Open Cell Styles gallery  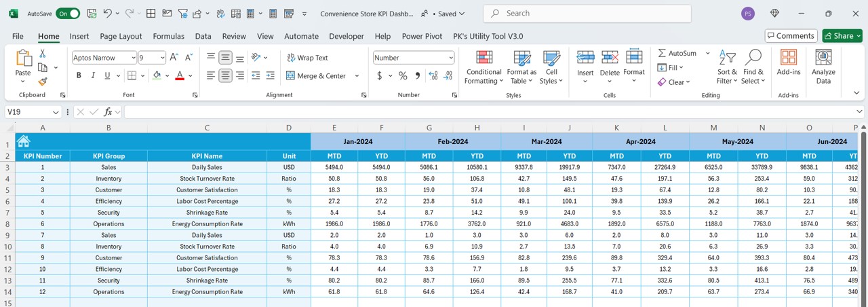pos(551,67)
